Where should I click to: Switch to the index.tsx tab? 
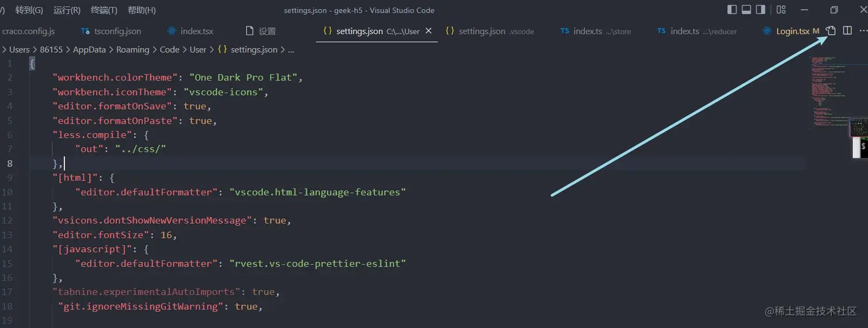coord(189,31)
